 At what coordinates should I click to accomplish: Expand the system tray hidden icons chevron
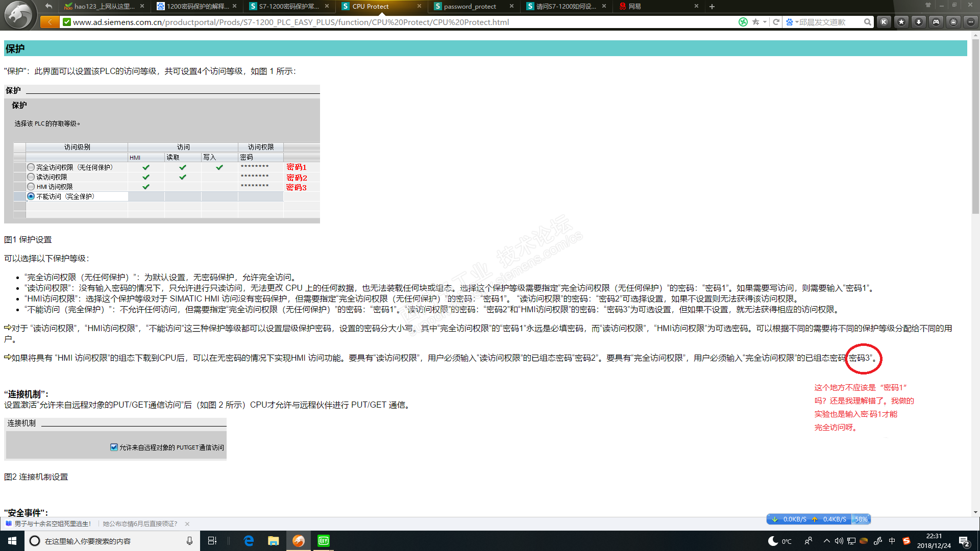826,541
